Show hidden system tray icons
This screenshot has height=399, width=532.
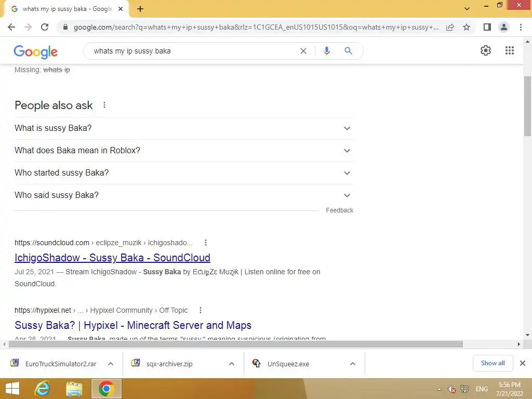pos(439,389)
